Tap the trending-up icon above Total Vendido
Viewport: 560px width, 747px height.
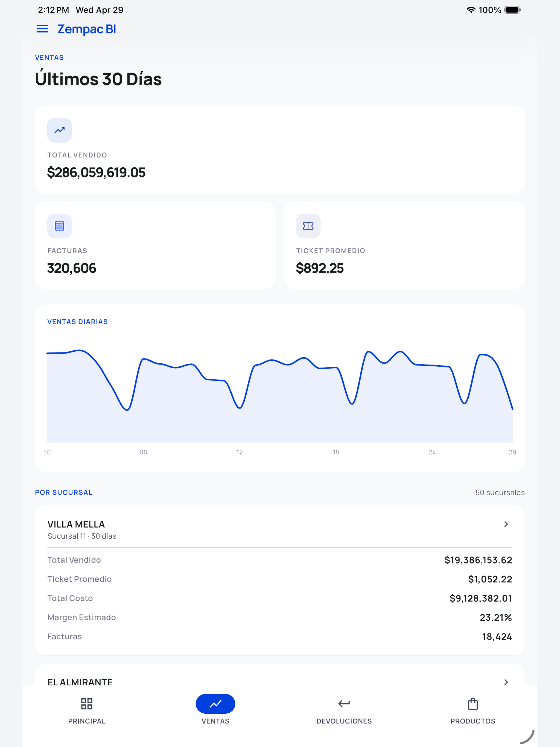tap(59, 130)
